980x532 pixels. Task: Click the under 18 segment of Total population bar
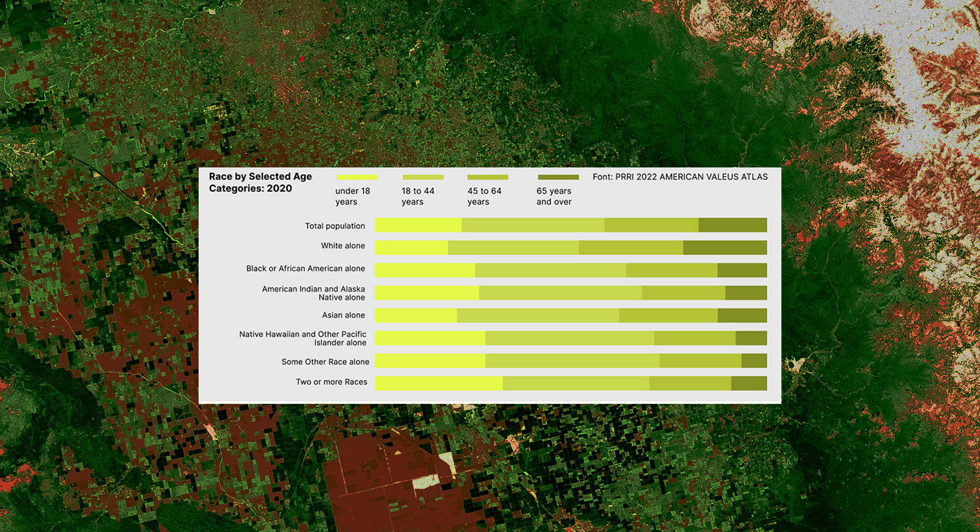[419, 225]
